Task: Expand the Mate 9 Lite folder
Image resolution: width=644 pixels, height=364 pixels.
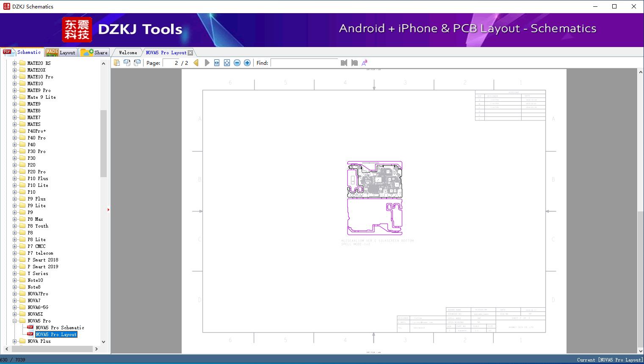Action: tap(15, 97)
